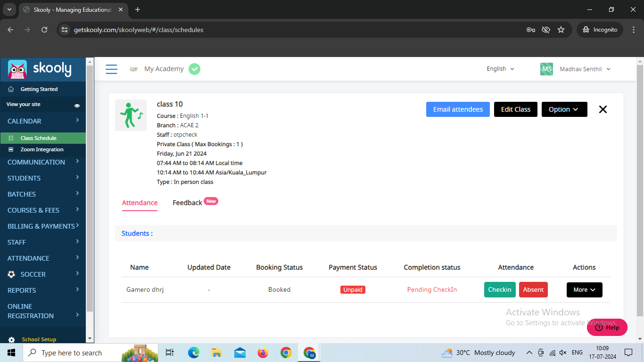This screenshot has width=644, height=362.
Task: Click the Unpaid payment status badge
Action: click(x=353, y=290)
